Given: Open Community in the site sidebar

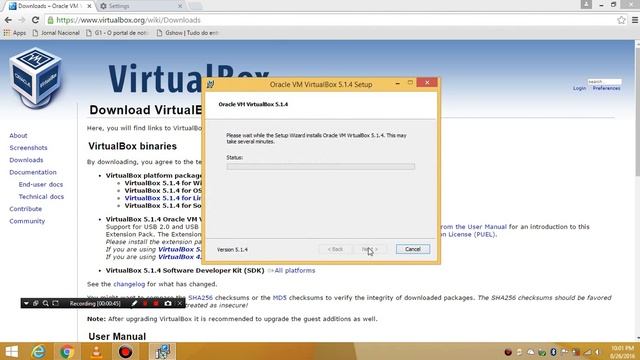Looking at the screenshot, I should tap(27, 221).
